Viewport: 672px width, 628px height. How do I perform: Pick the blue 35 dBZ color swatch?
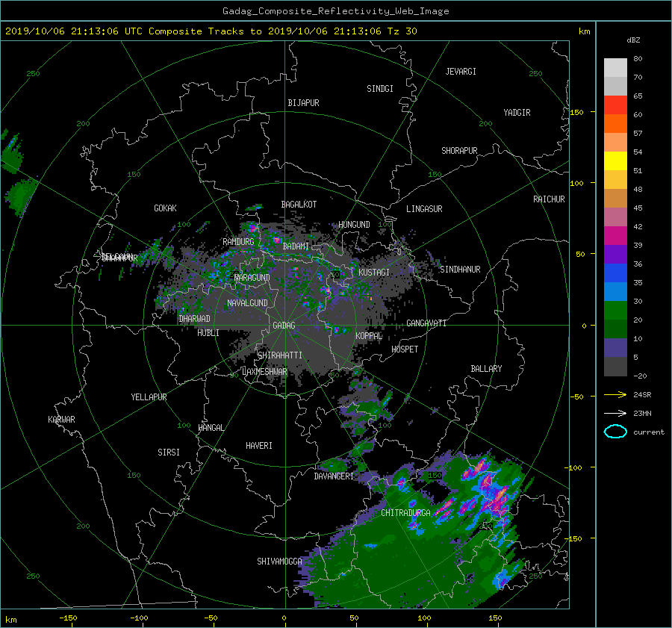pyautogui.click(x=615, y=273)
